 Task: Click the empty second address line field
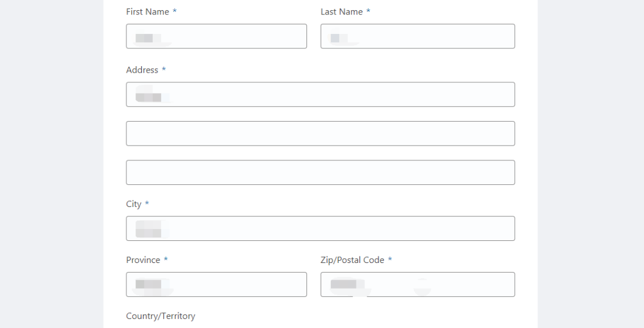[320, 134]
